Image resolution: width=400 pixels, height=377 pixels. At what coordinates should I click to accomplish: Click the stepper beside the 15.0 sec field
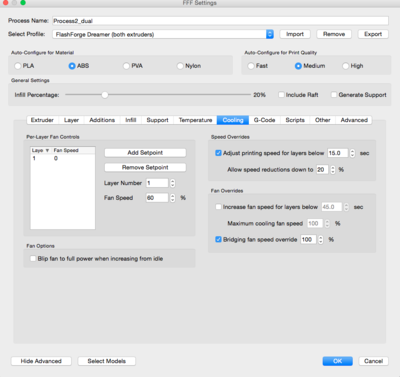click(352, 153)
